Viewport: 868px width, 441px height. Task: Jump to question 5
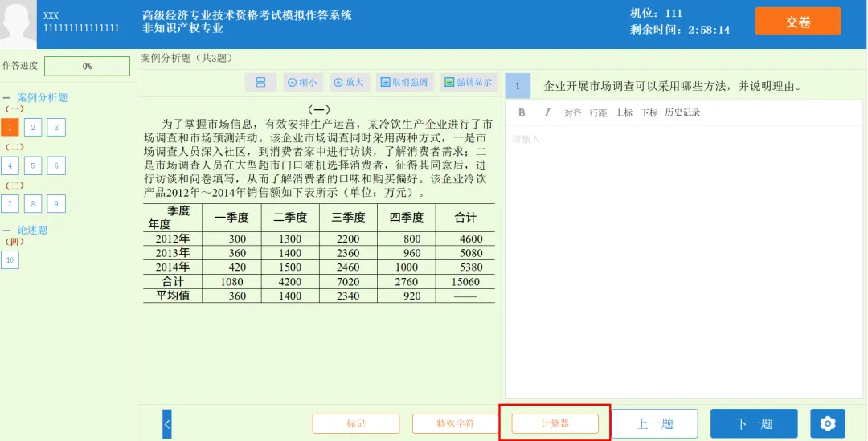coord(33,165)
